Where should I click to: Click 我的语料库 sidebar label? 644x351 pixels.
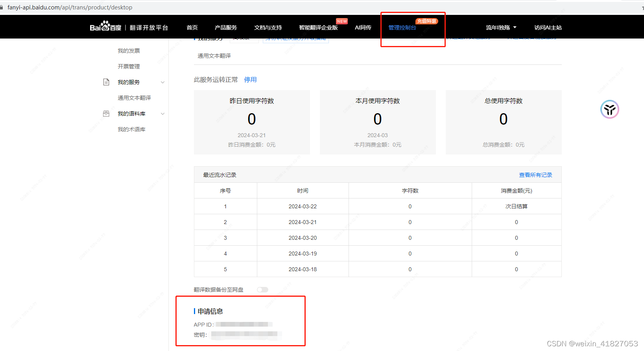[x=131, y=114]
